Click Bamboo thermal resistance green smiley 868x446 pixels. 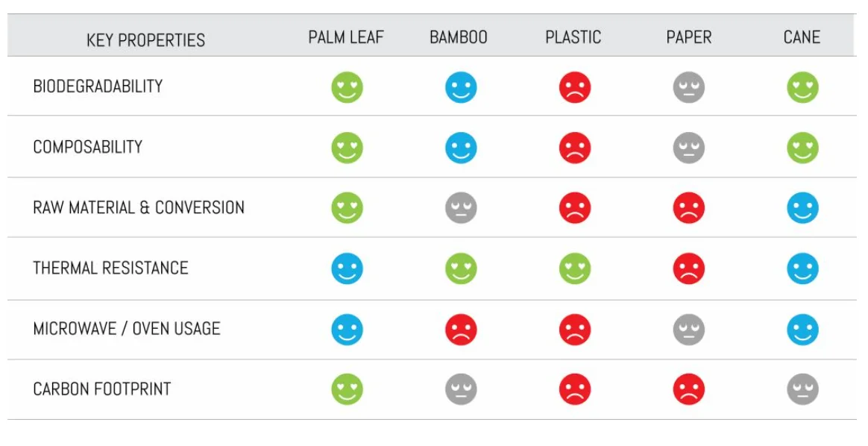coord(461,268)
